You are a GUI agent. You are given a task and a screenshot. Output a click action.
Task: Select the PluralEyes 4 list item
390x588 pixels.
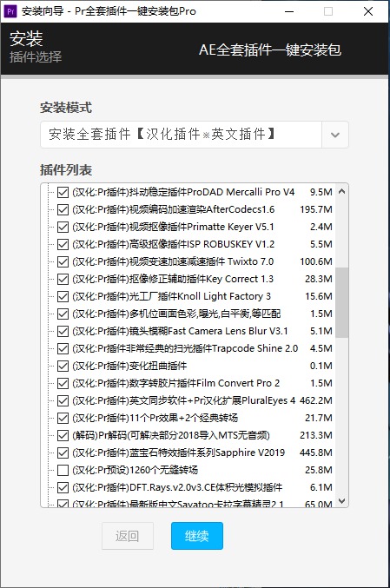point(202,400)
